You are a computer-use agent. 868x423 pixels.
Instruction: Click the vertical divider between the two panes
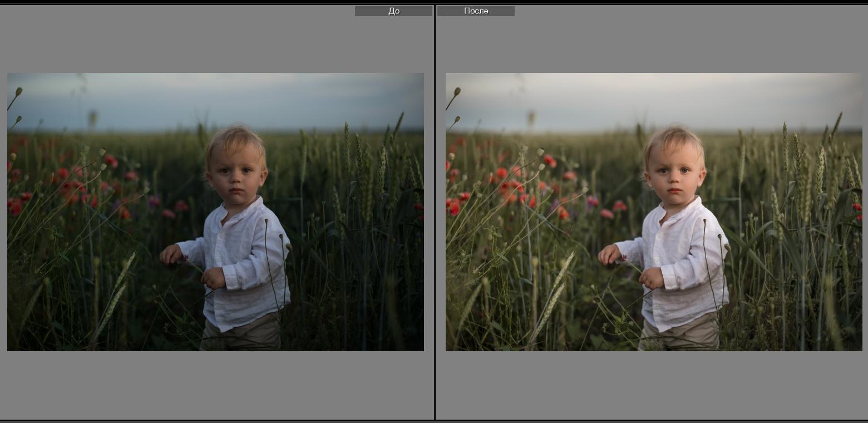click(x=435, y=211)
